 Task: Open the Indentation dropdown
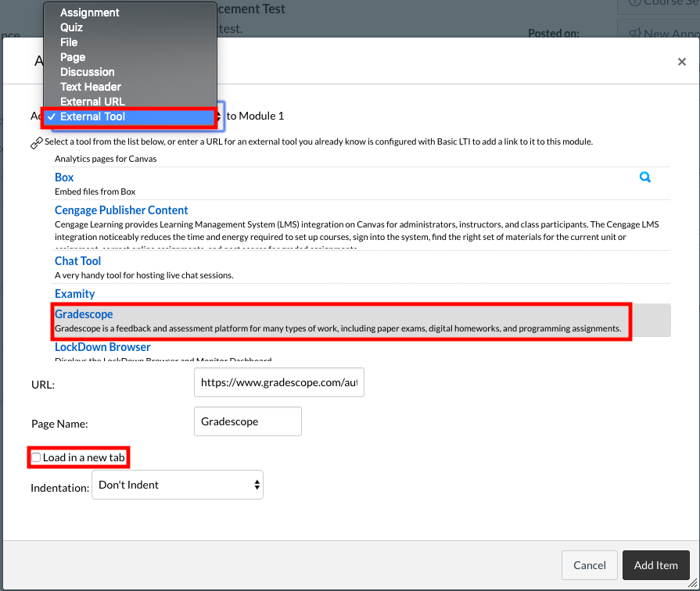(178, 485)
